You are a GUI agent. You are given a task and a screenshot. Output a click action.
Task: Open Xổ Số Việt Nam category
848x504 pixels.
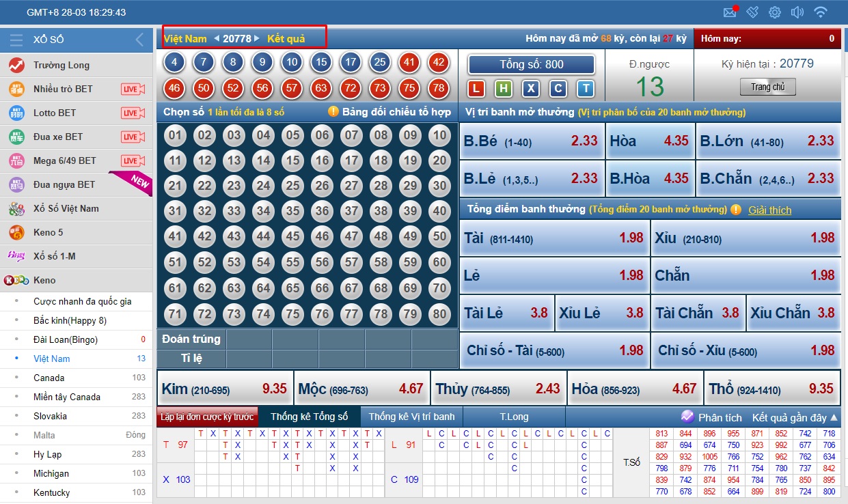click(x=77, y=209)
